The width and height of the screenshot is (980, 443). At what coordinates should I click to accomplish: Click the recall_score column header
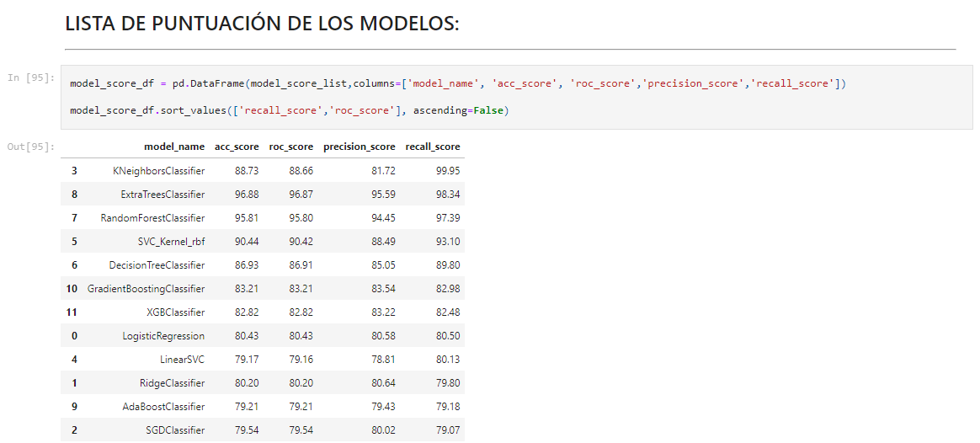click(433, 147)
